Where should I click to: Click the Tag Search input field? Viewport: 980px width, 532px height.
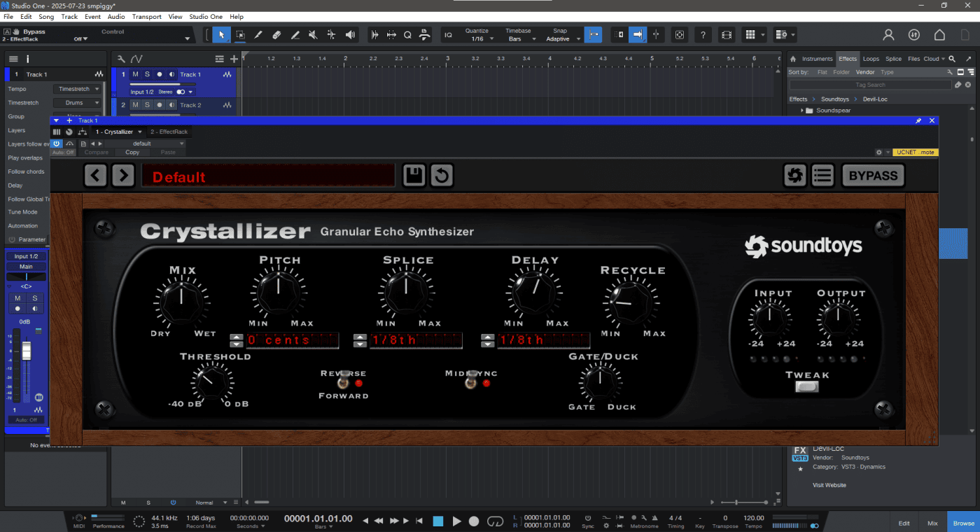tap(870, 85)
